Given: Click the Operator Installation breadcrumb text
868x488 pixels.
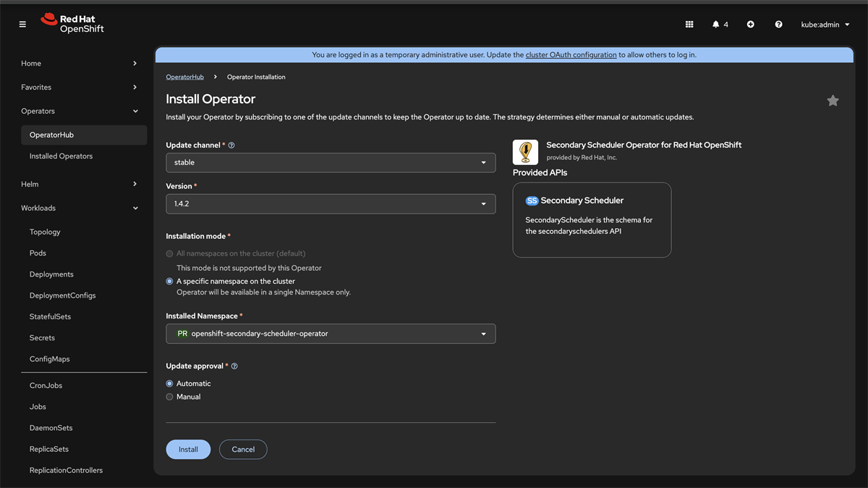Looking at the screenshot, I should pyautogui.click(x=256, y=77).
